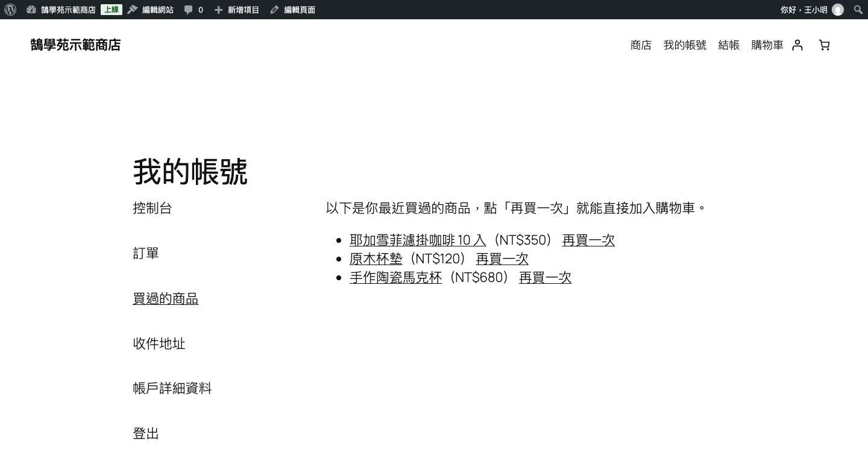868x470 pixels.
Task: Select 帳戶詳細資料 in the account sidebar
Action: pyautogui.click(x=172, y=388)
